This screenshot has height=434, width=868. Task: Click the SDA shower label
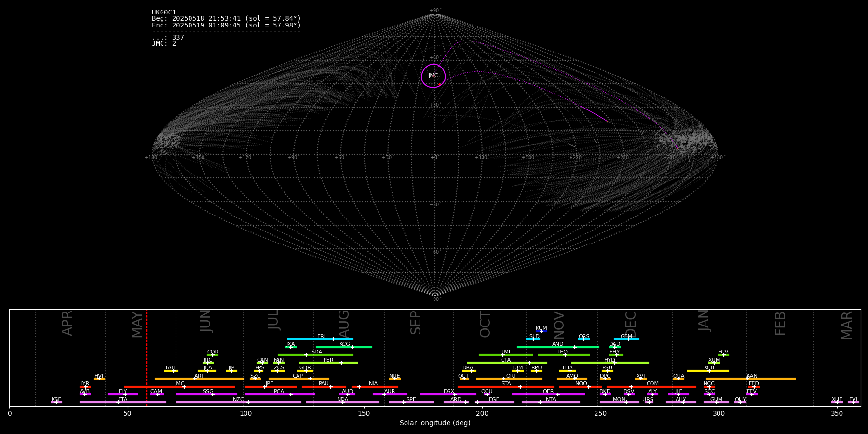(x=317, y=352)
